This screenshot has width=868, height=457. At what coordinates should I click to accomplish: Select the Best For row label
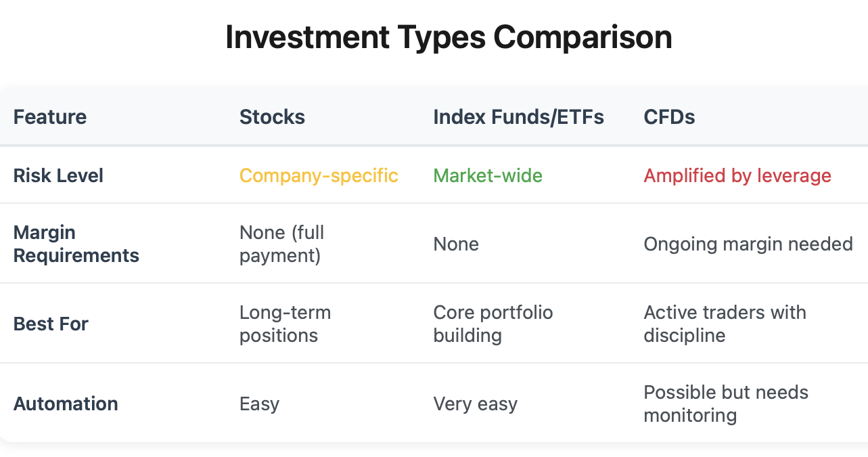click(x=51, y=324)
